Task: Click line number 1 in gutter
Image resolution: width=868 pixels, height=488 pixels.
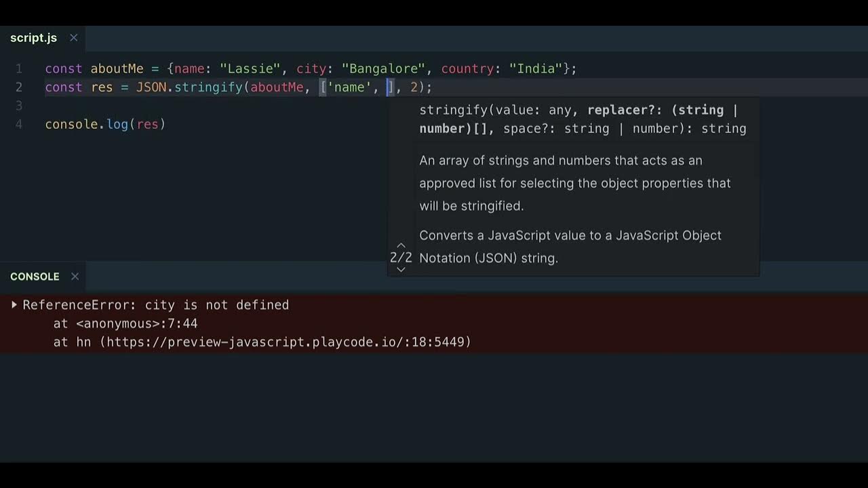Action: (19, 69)
